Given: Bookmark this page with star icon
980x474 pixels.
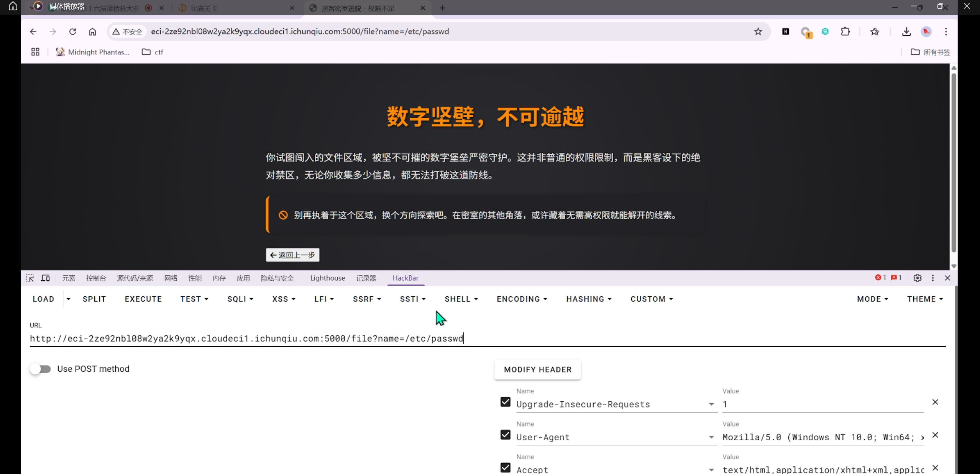Looking at the screenshot, I should click(x=758, y=32).
